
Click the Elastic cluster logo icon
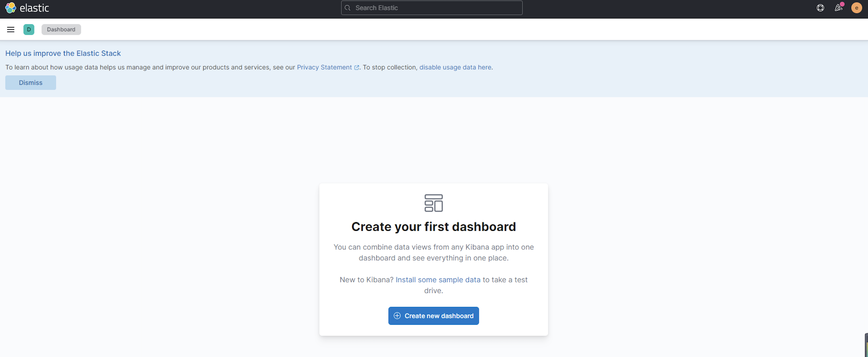coord(10,8)
